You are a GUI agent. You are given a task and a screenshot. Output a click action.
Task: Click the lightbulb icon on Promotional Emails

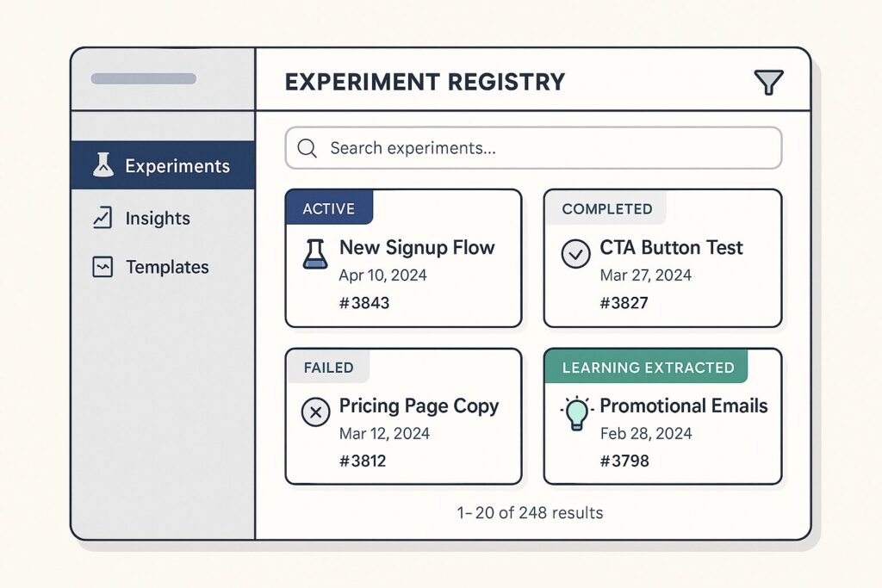click(x=576, y=413)
